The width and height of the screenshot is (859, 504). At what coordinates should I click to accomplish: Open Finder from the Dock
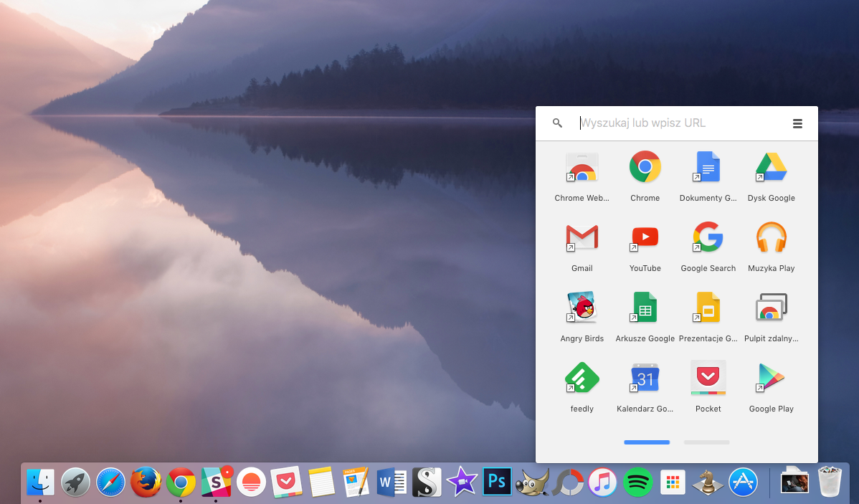(x=40, y=482)
